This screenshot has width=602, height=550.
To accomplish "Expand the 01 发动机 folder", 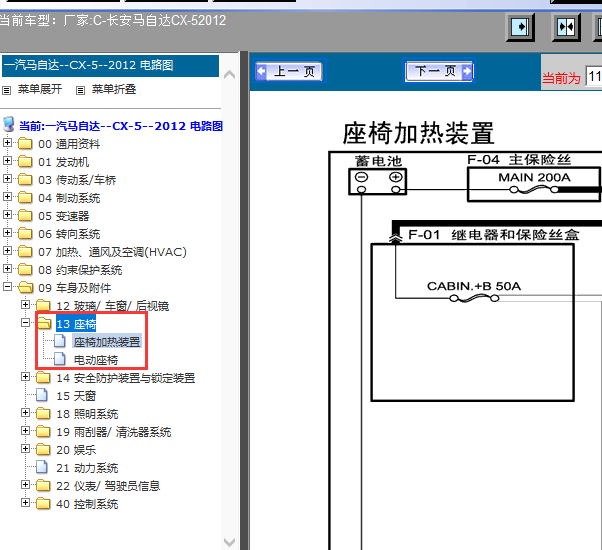I will (7, 160).
